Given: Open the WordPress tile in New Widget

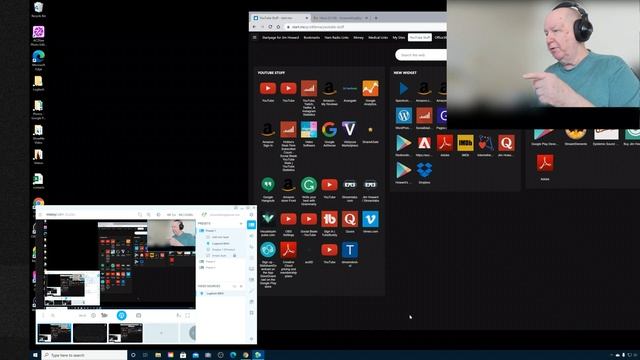Looking at the screenshot, I should pyautogui.click(x=404, y=116).
